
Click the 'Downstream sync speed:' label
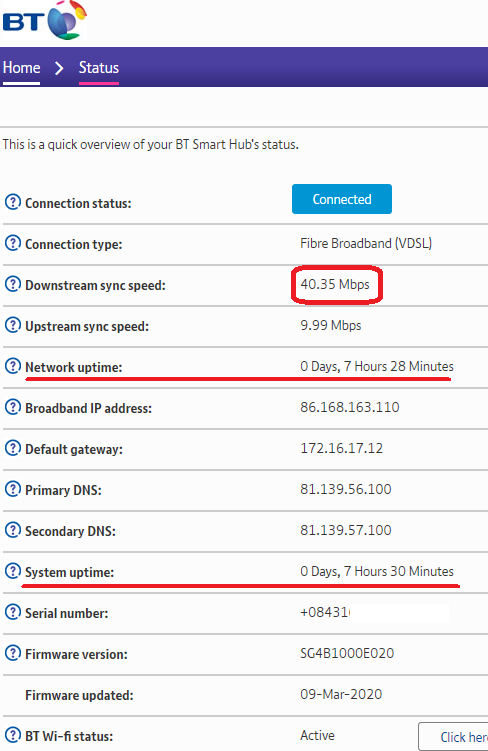click(x=95, y=285)
